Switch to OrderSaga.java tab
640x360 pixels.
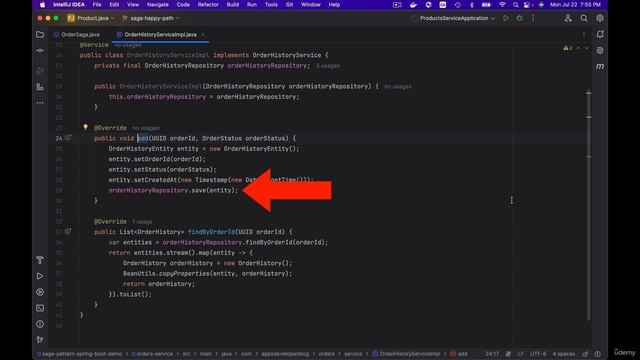[x=77, y=35]
